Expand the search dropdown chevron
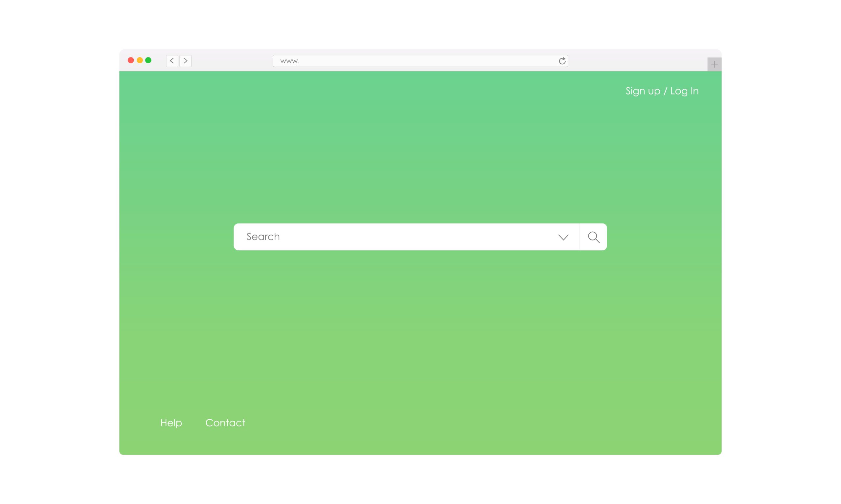This screenshot has width=841, height=504. [563, 236]
